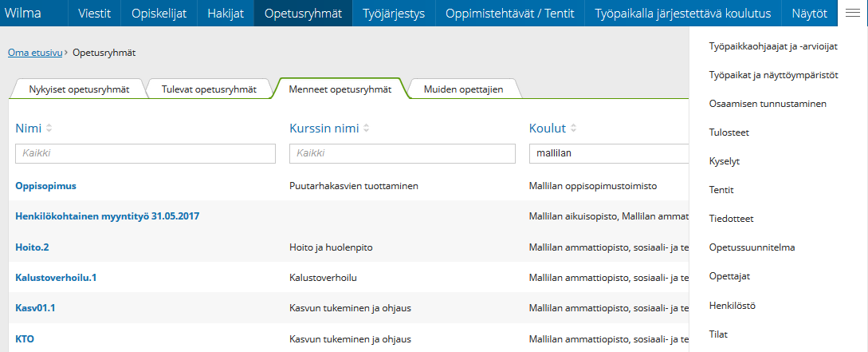Screen dimensions: 868x352
Task: Open the Viestit menu
Action: click(94, 14)
